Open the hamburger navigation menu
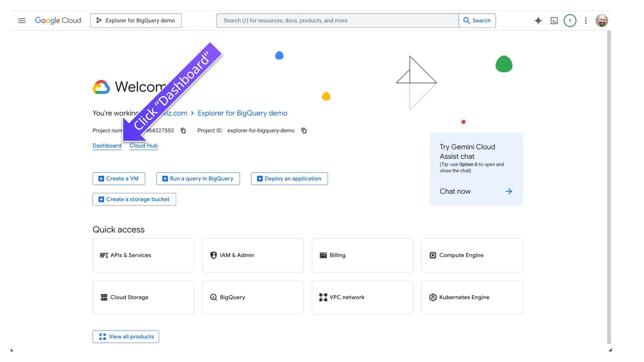 pyautogui.click(x=22, y=21)
